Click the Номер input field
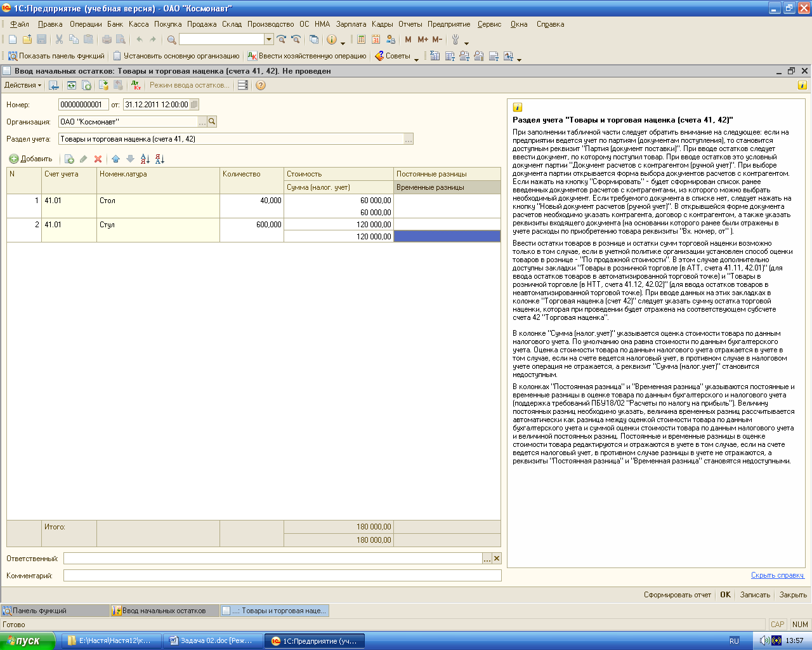 83,105
